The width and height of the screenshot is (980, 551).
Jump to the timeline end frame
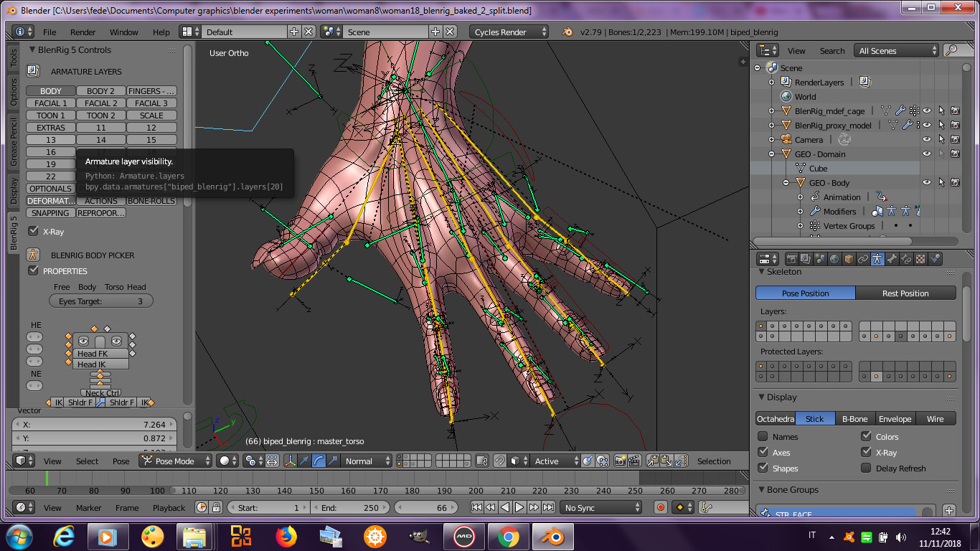pos(548,507)
